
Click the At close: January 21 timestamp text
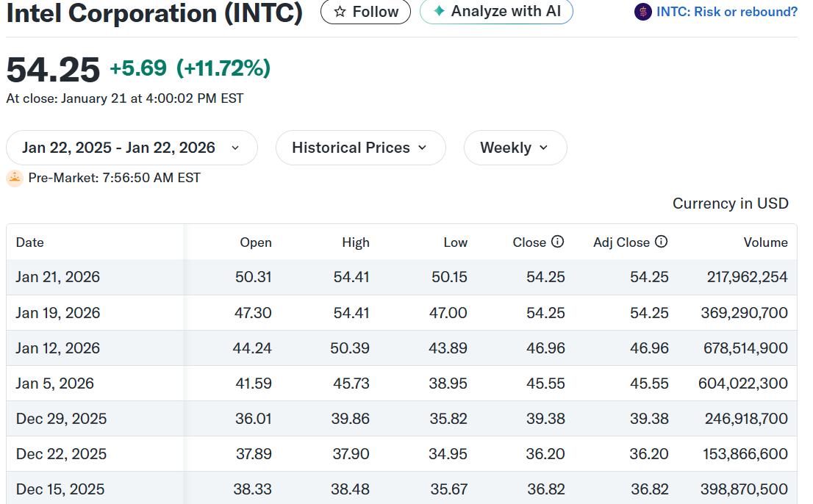pos(125,98)
